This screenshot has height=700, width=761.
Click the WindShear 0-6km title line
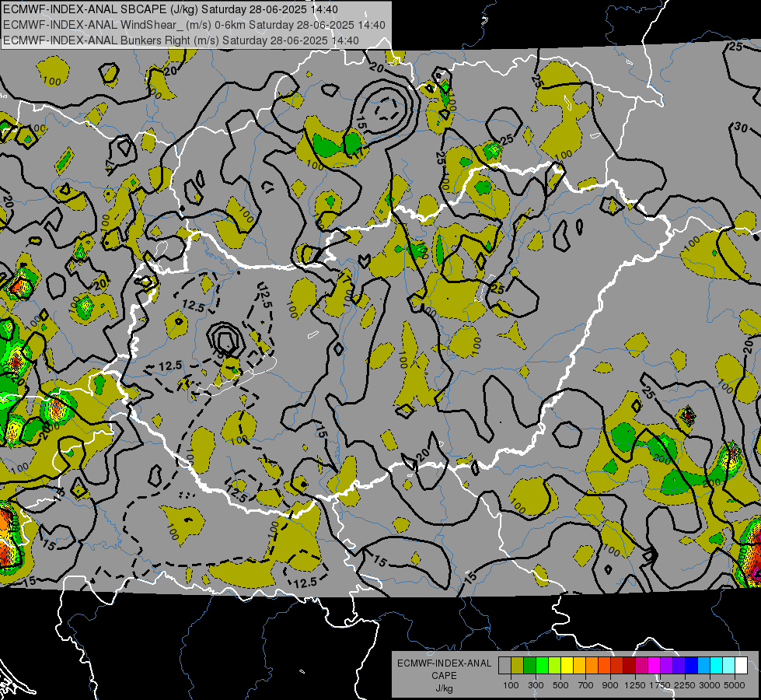pos(194,25)
